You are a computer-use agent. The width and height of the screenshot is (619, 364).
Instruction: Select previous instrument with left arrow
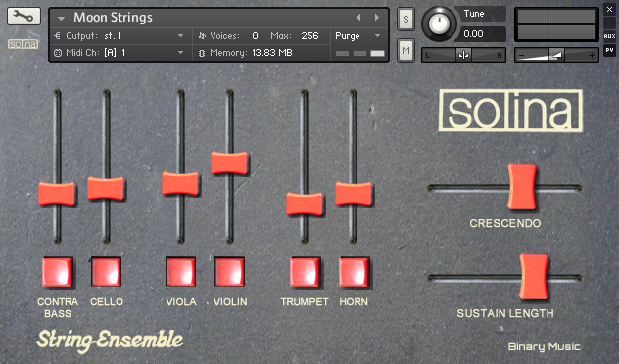(358, 18)
